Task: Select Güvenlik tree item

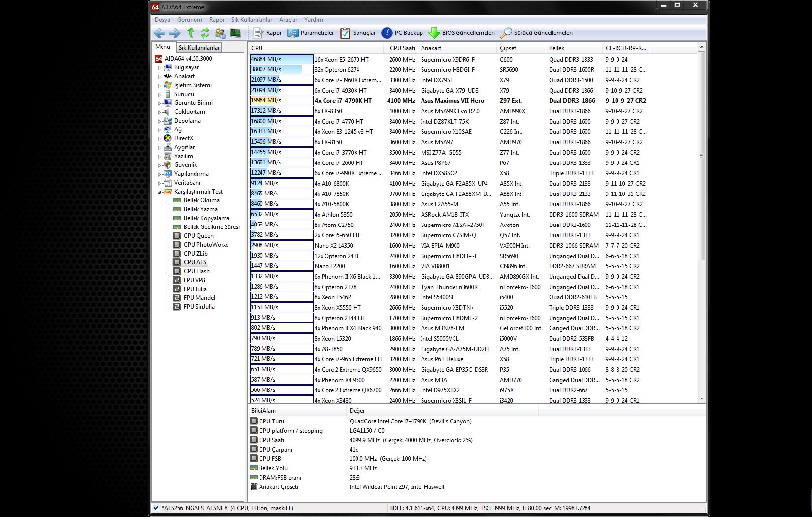Action: click(x=186, y=165)
